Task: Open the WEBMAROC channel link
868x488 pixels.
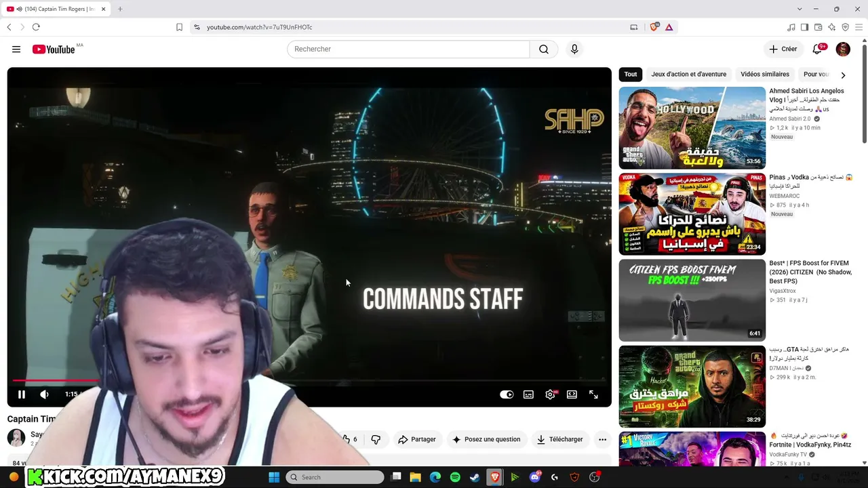Action: pos(785,197)
